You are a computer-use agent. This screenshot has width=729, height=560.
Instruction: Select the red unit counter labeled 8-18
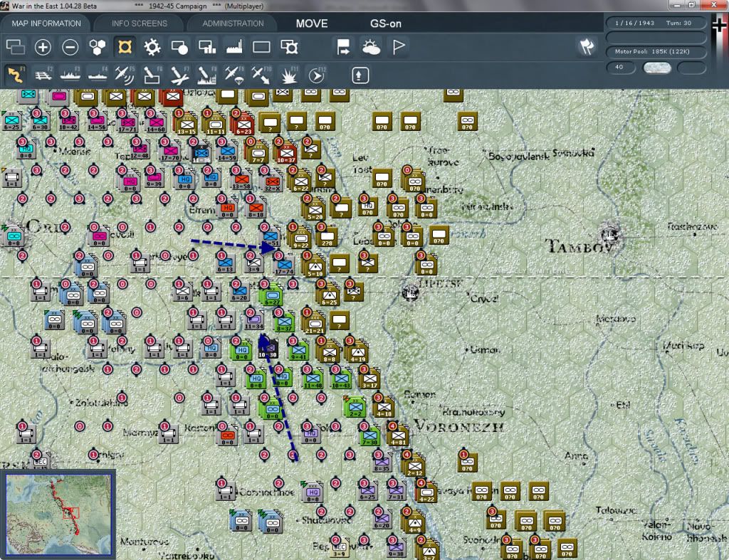point(256,208)
